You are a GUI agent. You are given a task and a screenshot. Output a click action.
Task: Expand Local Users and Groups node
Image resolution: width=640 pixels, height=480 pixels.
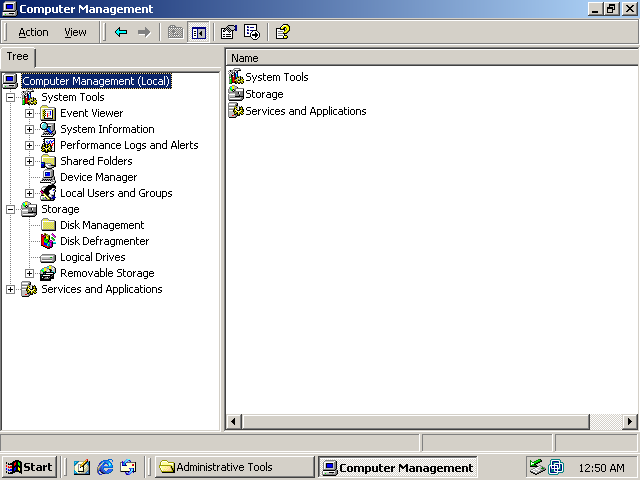[29, 193]
